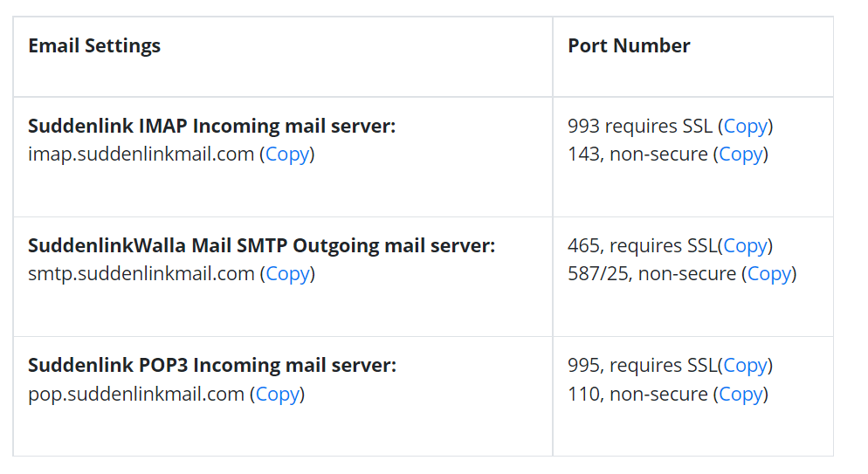Copy the 143 non-secure port
Viewport: 868px width, 474px height.
pos(741,155)
